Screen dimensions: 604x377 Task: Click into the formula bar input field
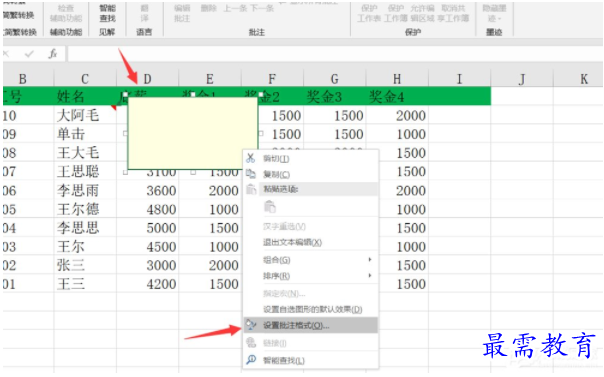coord(335,54)
